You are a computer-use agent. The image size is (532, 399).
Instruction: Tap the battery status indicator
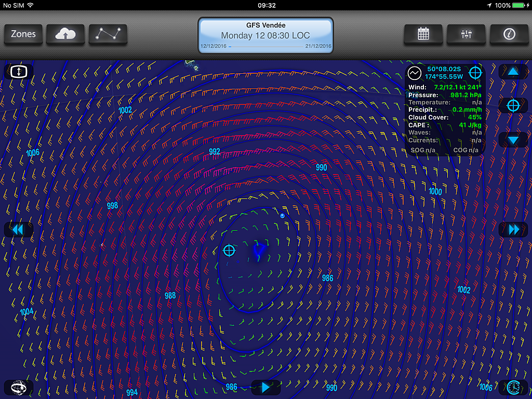pos(520,5)
